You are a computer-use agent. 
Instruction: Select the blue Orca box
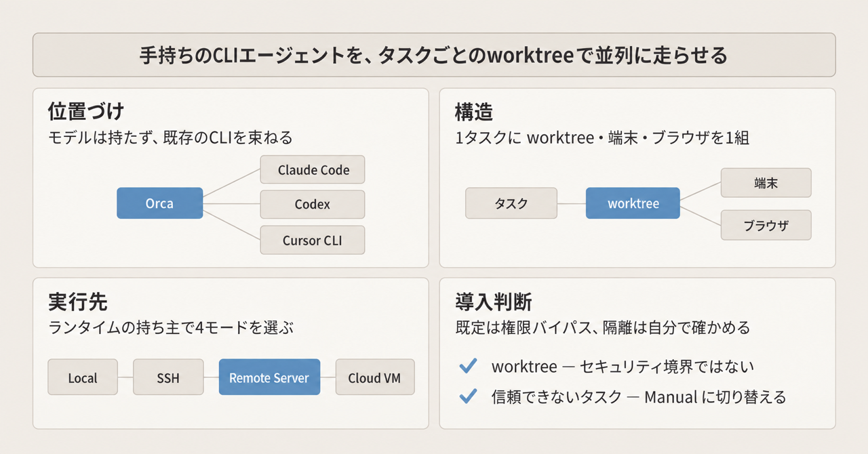(x=159, y=203)
